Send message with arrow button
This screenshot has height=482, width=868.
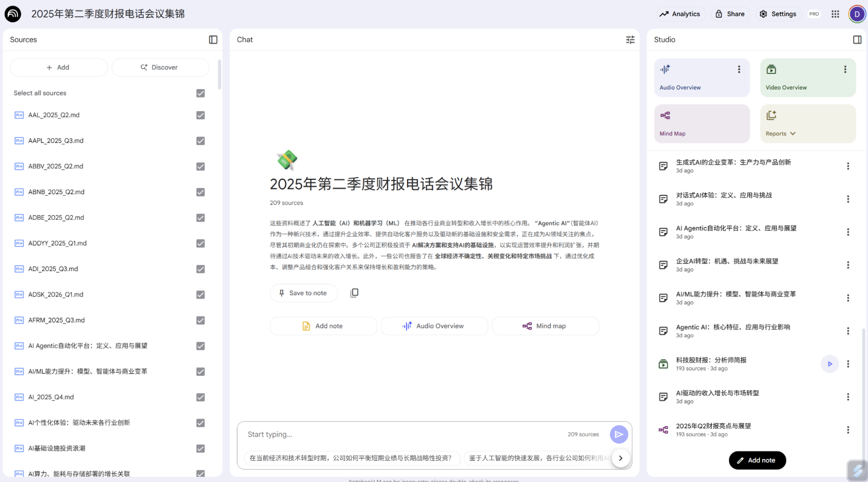point(618,434)
